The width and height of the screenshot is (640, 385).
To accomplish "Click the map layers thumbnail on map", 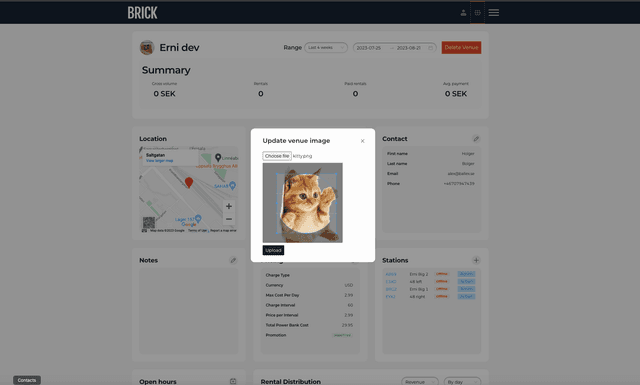I will [x=149, y=223].
